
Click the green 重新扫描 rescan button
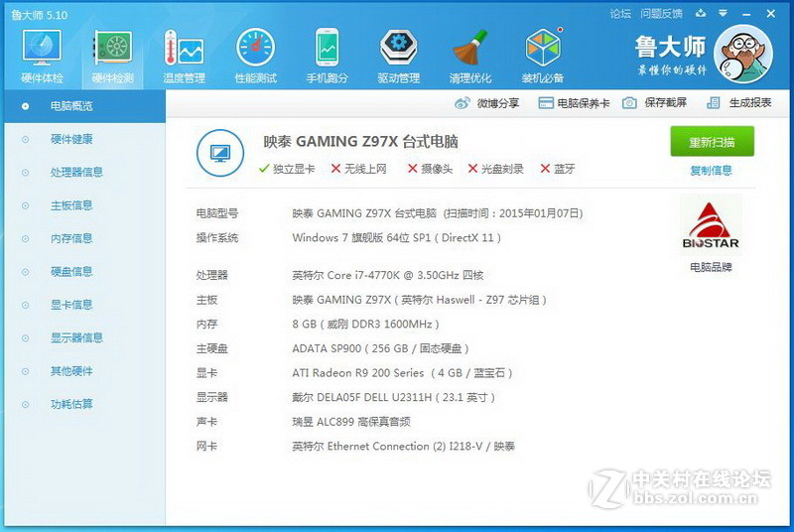pyautogui.click(x=712, y=142)
